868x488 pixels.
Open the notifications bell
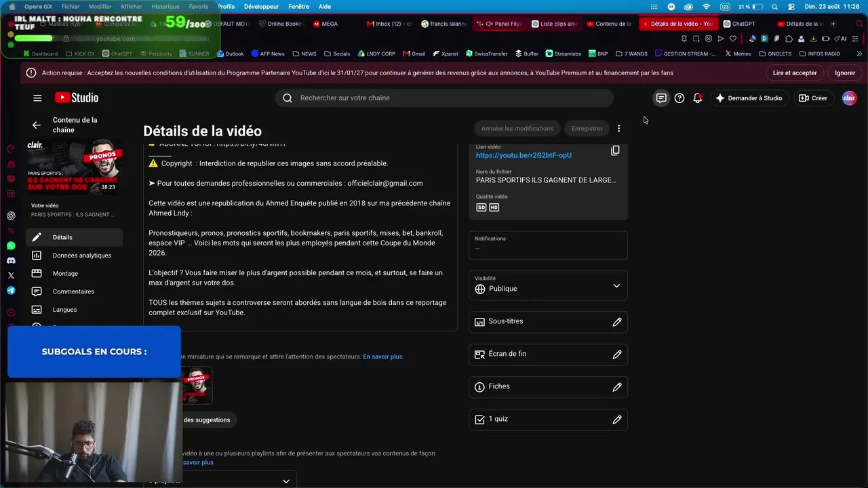coord(697,98)
